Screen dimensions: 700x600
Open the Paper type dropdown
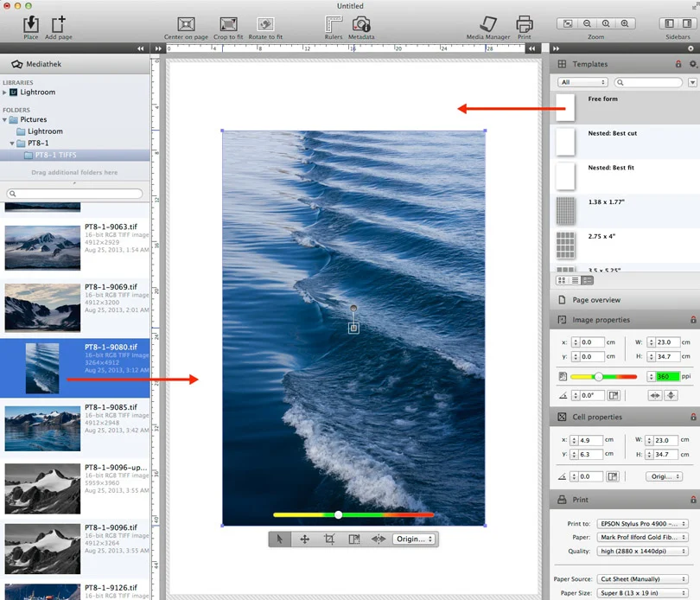(642, 538)
